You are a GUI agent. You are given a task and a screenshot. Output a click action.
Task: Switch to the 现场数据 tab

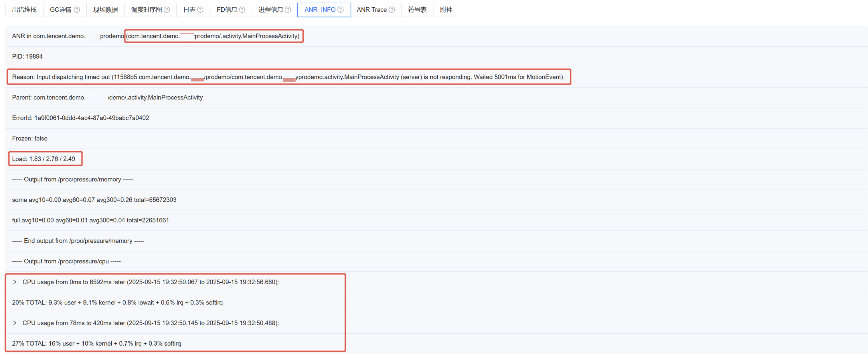coord(105,10)
